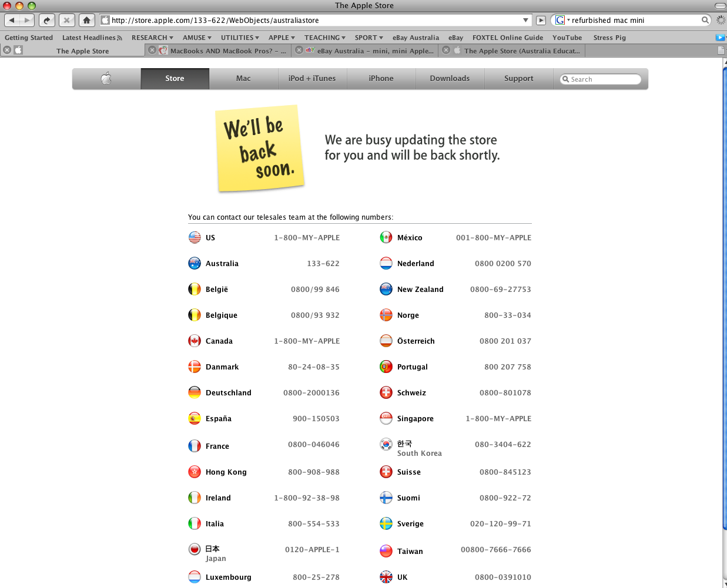Click the Taiwan flag icon
The width and height of the screenshot is (727, 588).
click(x=386, y=551)
